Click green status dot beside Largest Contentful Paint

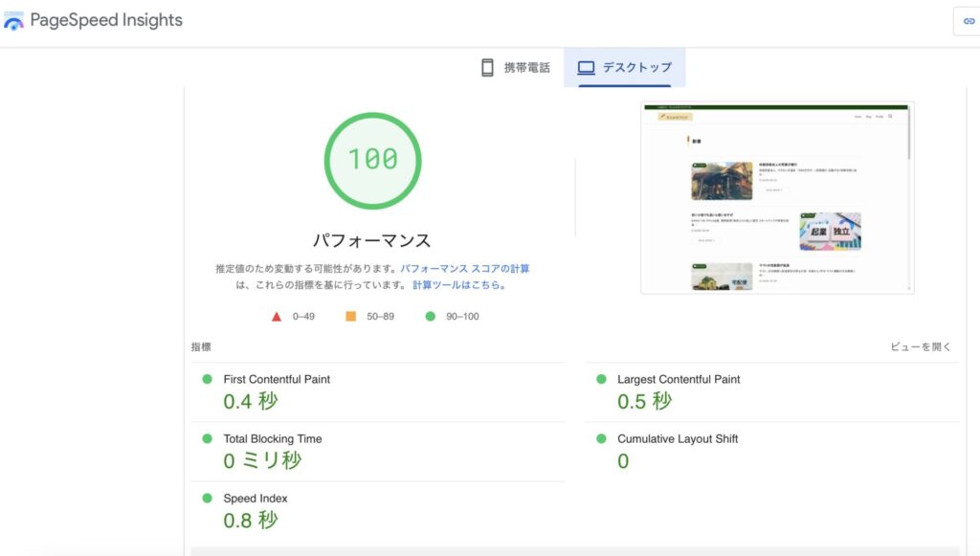(x=601, y=379)
